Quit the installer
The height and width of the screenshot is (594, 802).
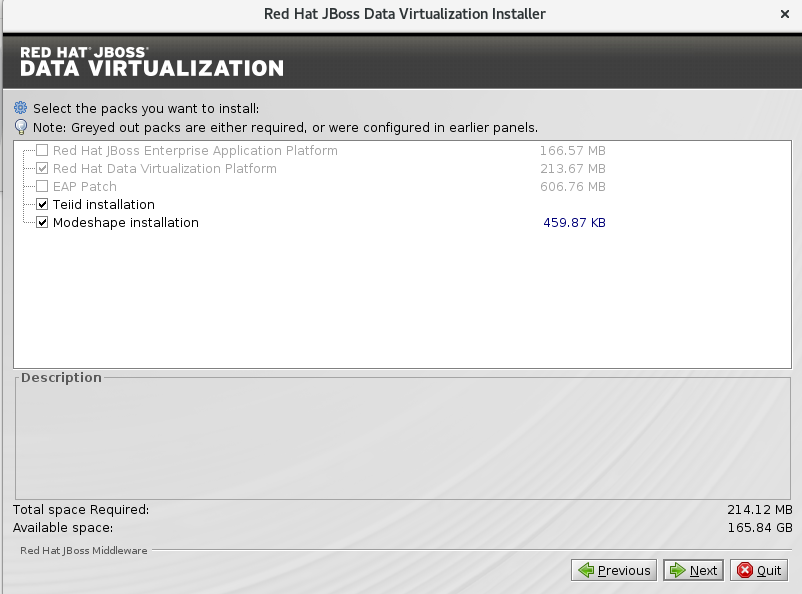pyautogui.click(x=759, y=570)
